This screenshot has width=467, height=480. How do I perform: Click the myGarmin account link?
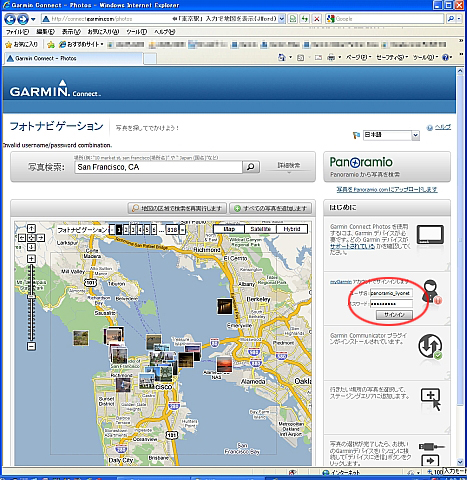[x=341, y=282]
